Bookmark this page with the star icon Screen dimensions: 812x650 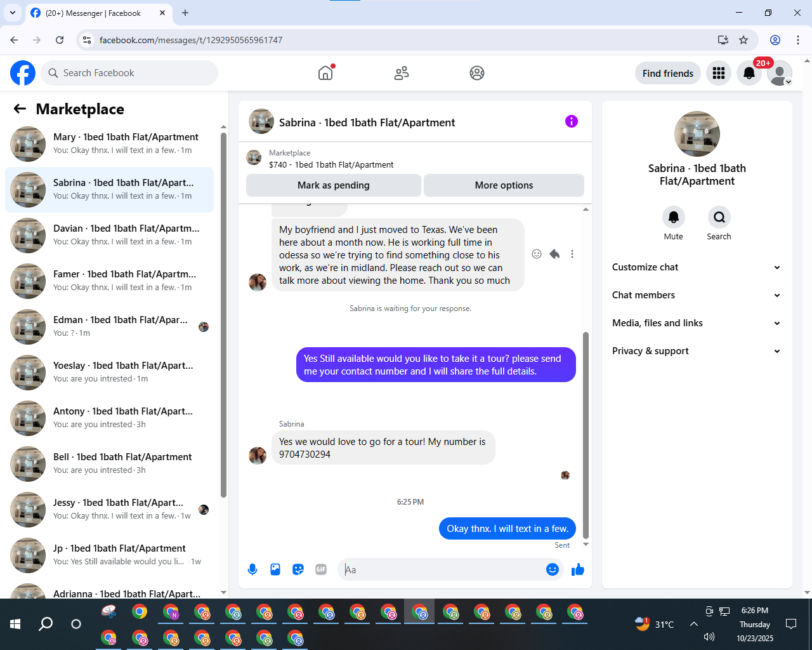click(x=743, y=40)
